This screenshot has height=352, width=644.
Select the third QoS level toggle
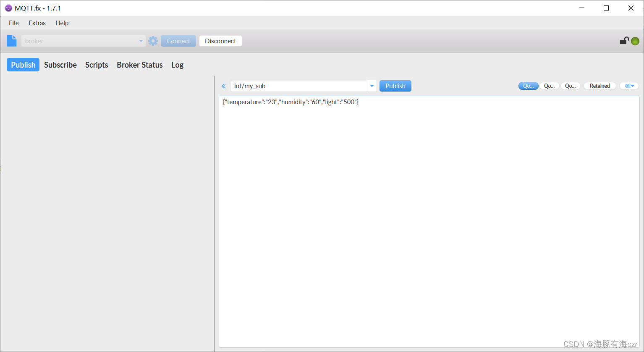pyautogui.click(x=570, y=86)
